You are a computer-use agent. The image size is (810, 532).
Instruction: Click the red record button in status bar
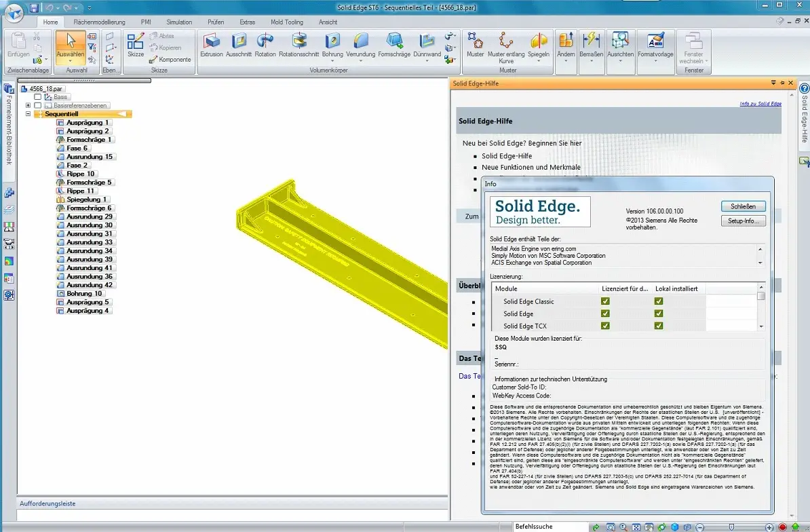pos(782,527)
